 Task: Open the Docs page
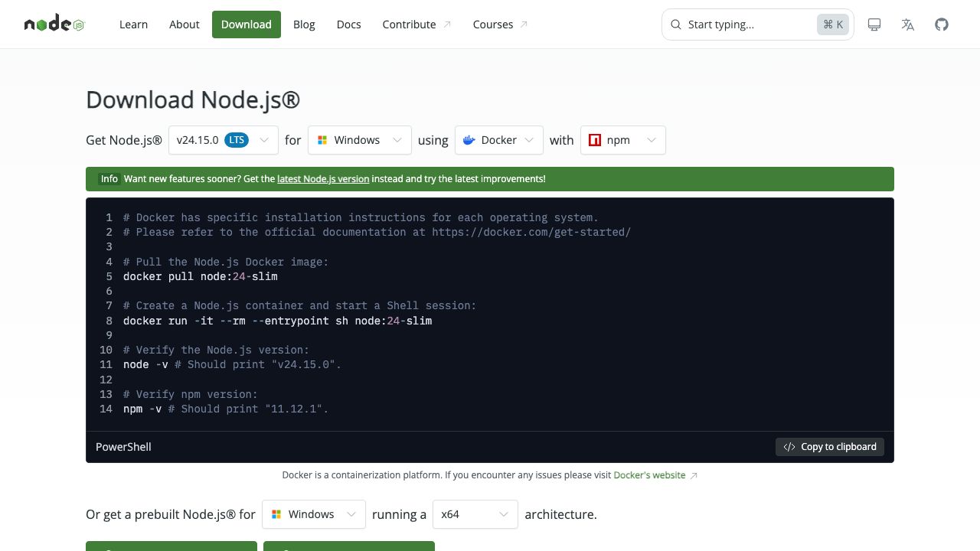[x=348, y=24]
